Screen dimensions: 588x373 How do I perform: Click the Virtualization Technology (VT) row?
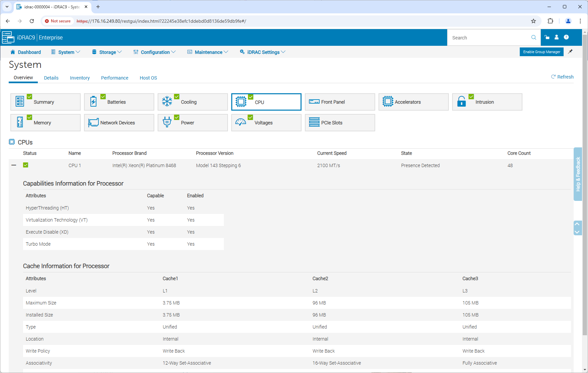pos(123,220)
